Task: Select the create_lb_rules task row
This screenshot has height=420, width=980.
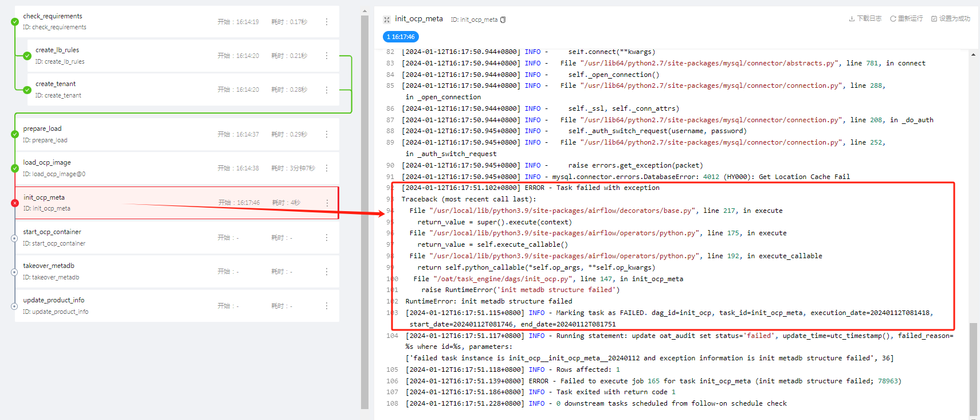Action: [x=183, y=56]
